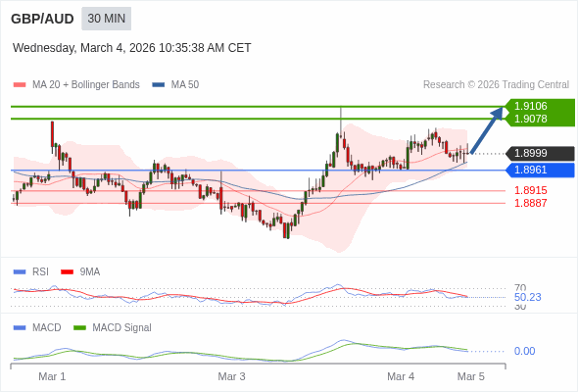Click the 1.9106 resistance price label

(x=530, y=106)
